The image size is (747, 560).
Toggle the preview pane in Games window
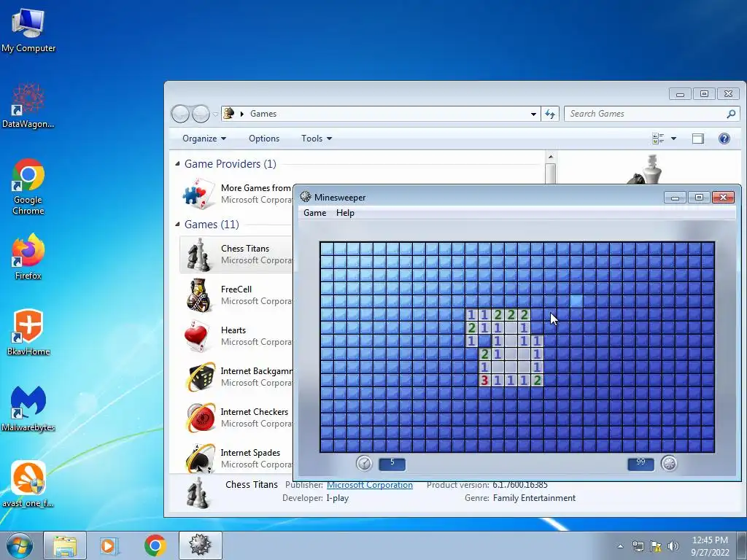coord(698,139)
